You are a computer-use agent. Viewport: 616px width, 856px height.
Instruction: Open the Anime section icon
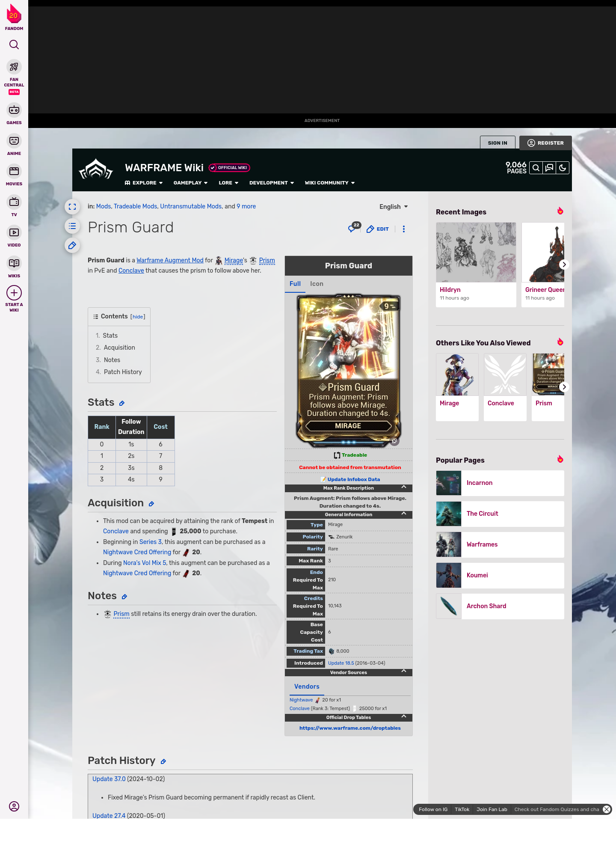14,141
